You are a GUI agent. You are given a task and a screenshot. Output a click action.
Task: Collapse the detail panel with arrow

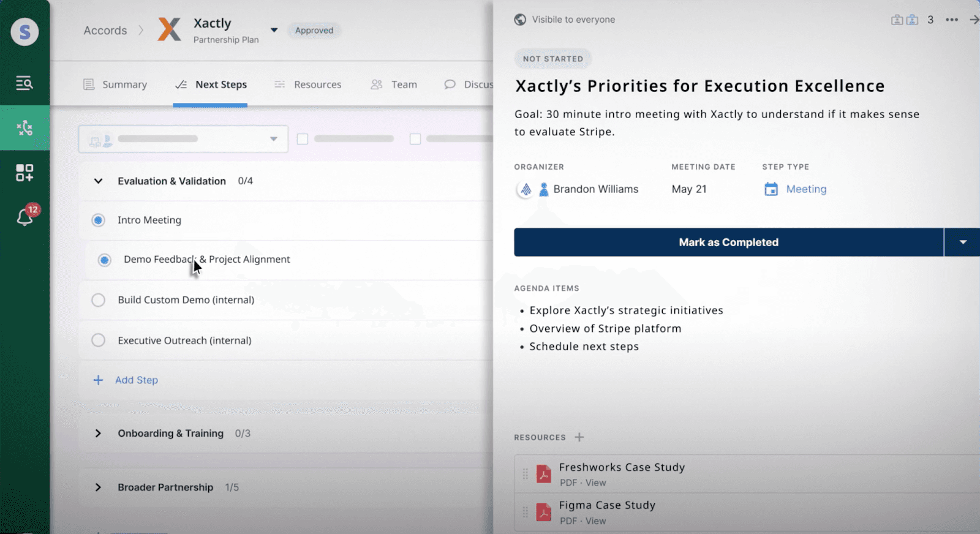pyautogui.click(x=974, y=20)
